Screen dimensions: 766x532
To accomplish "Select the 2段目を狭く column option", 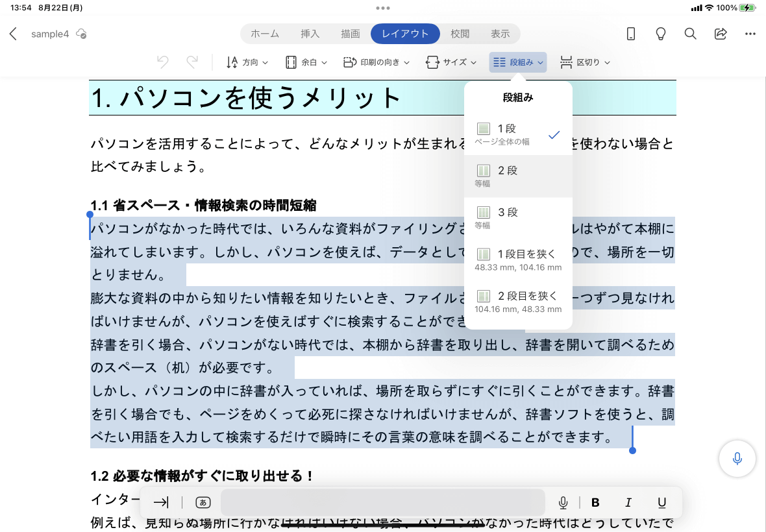I will (518, 302).
